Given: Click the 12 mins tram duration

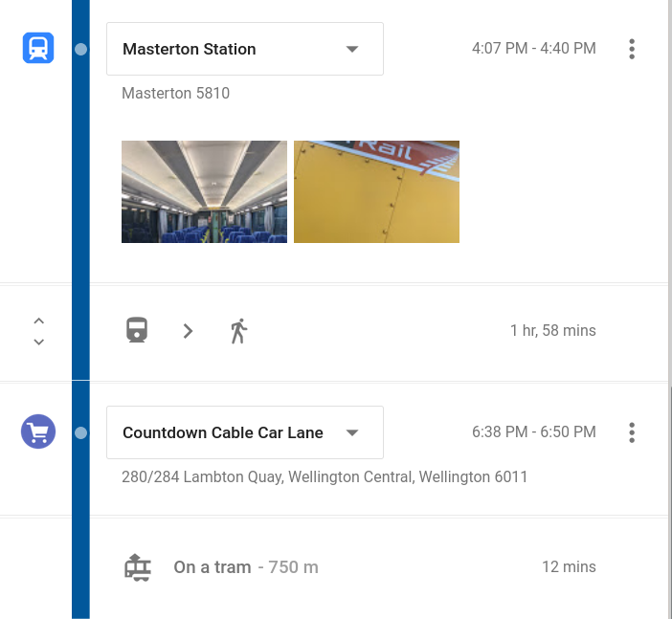Looking at the screenshot, I should pos(569,566).
